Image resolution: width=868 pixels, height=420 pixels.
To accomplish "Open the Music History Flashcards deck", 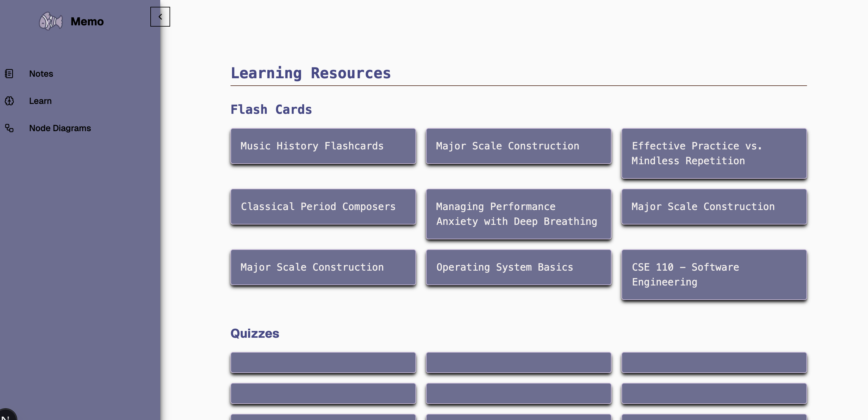I will 323,146.
